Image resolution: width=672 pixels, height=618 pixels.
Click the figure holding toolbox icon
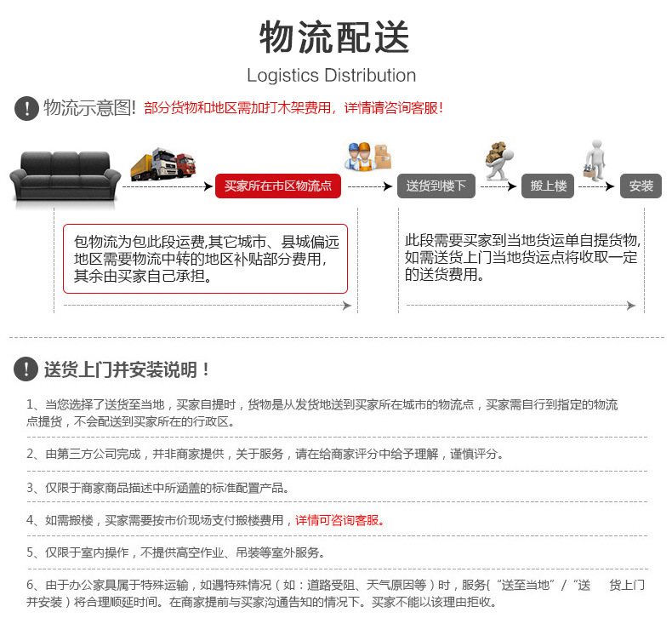coord(595,158)
